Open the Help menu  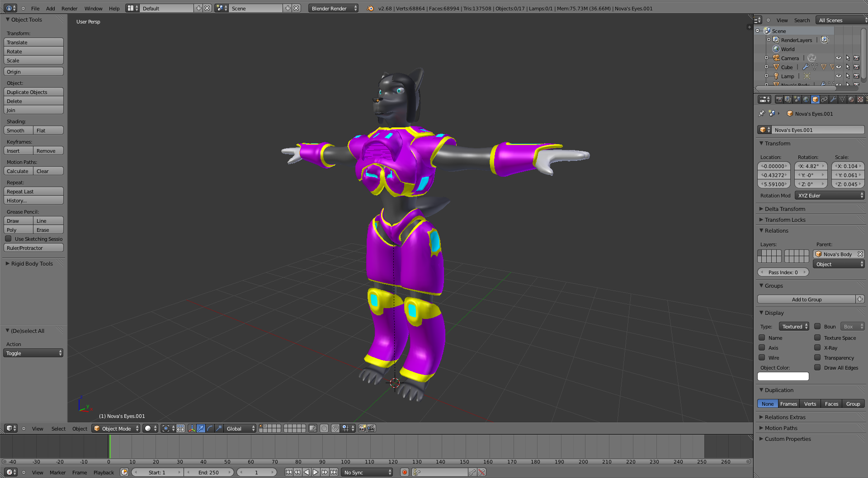coord(114,8)
